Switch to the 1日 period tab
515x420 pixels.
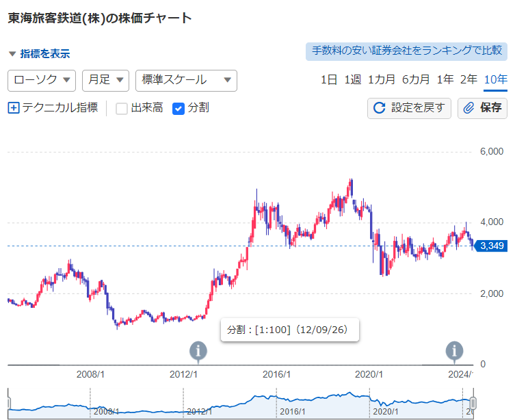329,79
